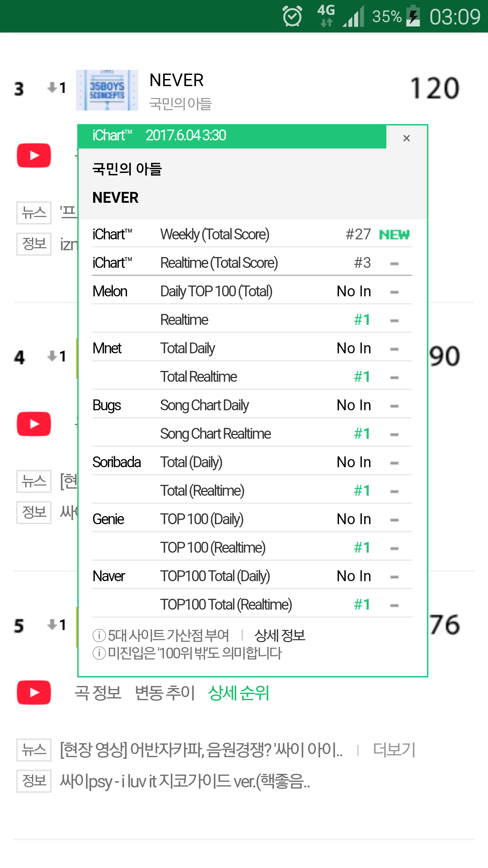This screenshot has width=488, height=868.
Task: Open the 싸이 psy i luv it info link
Action: 185,781
